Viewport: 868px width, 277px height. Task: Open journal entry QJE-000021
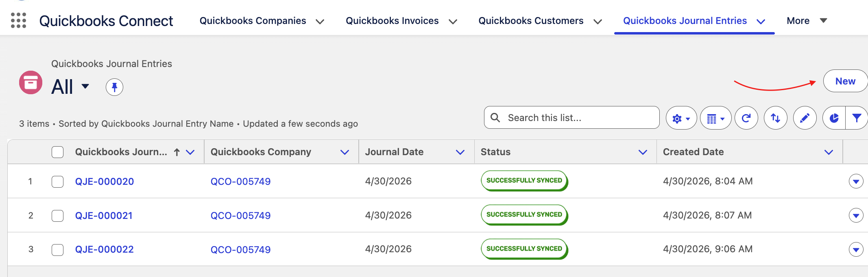104,216
